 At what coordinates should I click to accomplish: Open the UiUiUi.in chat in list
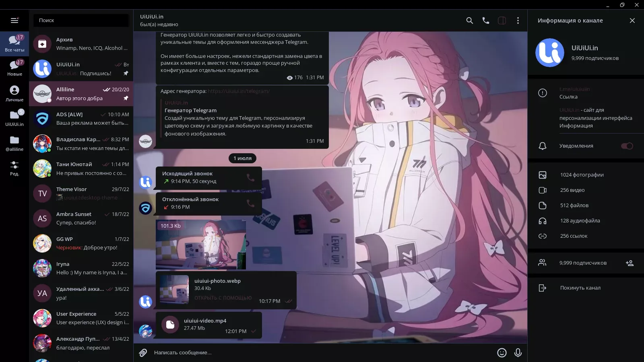click(x=81, y=69)
